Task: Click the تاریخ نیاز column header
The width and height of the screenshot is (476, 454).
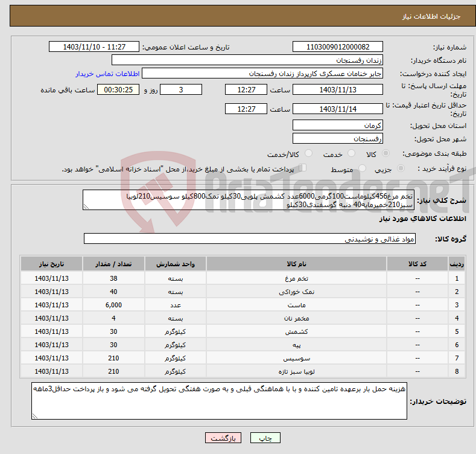Action: tap(52, 264)
